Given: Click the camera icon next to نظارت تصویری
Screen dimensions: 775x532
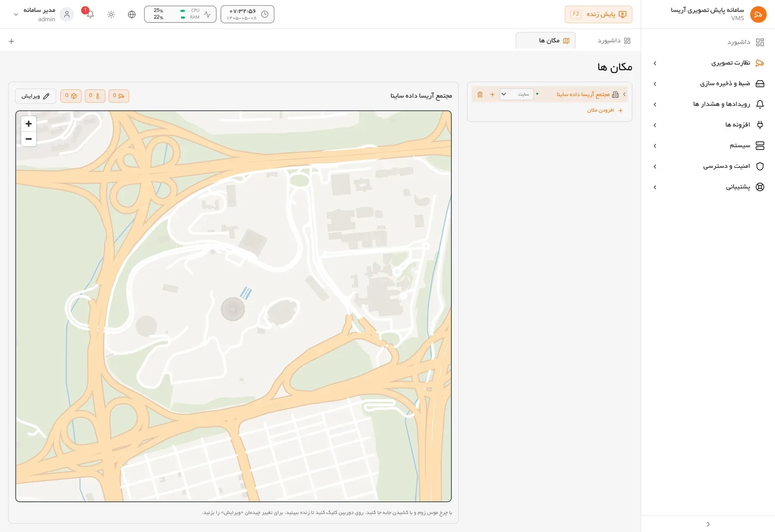Looking at the screenshot, I should tap(760, 63).
